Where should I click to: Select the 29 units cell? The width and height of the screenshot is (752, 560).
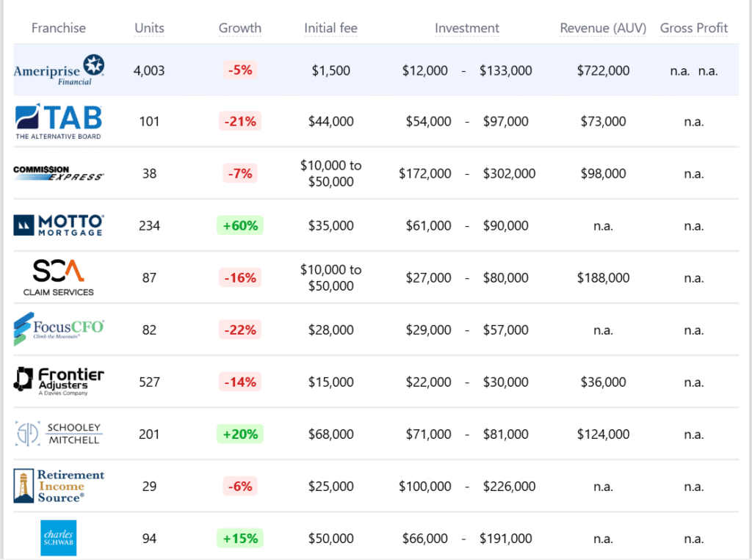pos(149,486)
